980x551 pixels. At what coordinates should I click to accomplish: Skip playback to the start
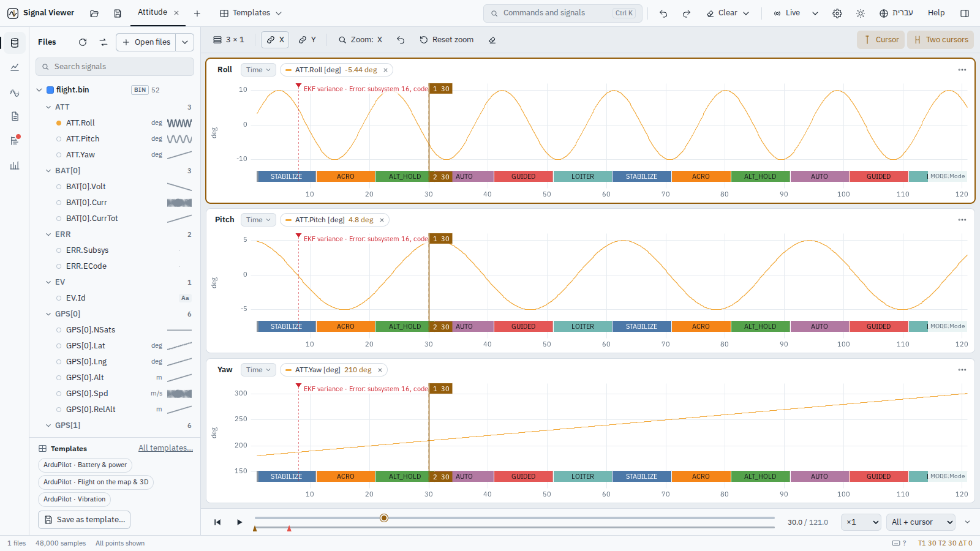pos(217,522)
